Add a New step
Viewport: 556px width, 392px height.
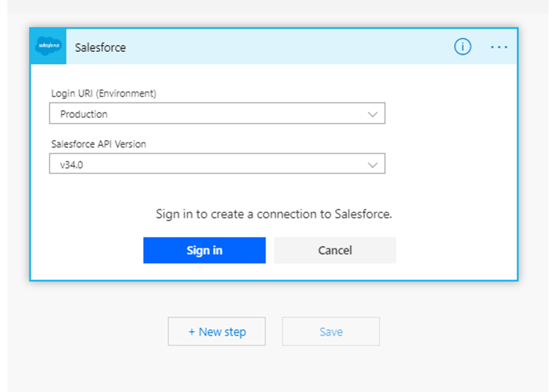(x=217, y=332)
